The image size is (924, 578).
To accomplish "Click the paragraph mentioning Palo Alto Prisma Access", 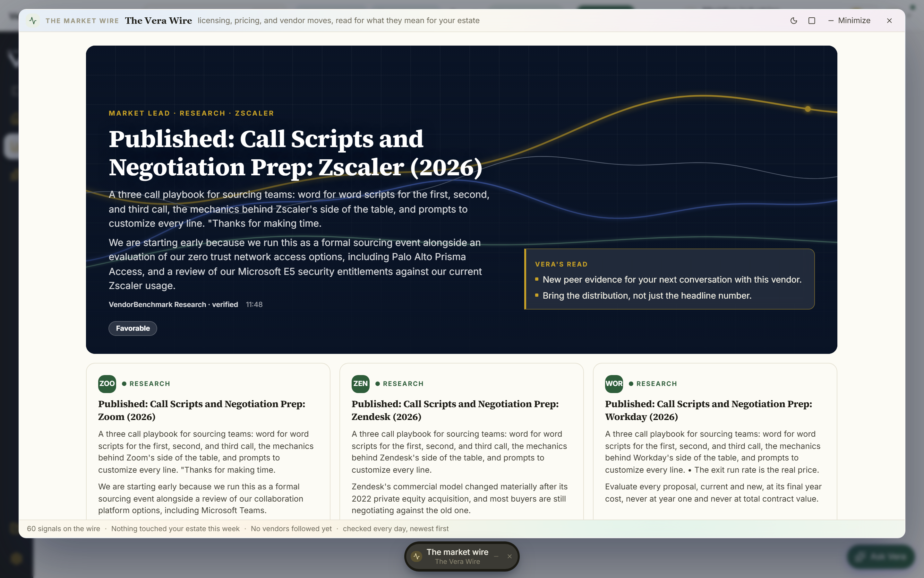I will 295,264.
